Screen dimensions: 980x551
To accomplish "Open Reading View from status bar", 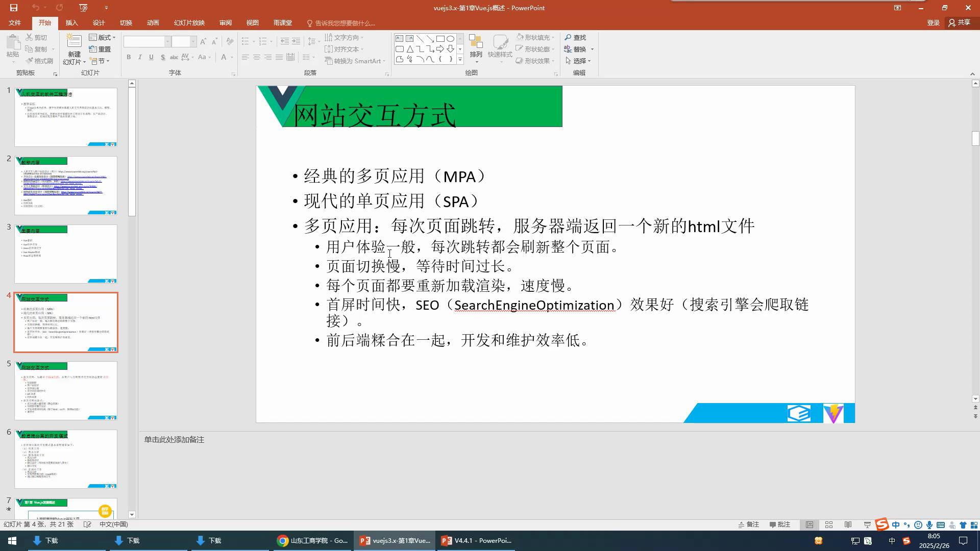I will (848, 524).
